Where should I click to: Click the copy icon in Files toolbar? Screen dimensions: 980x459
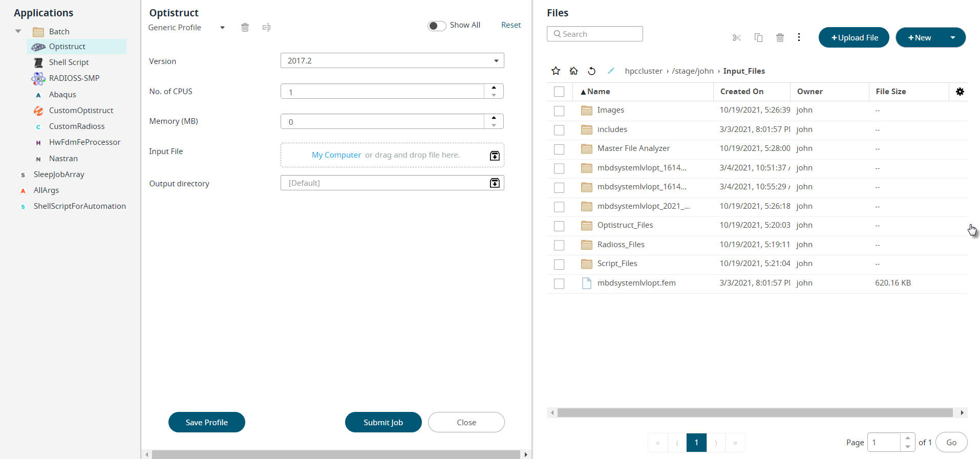[x=758, y=38]
